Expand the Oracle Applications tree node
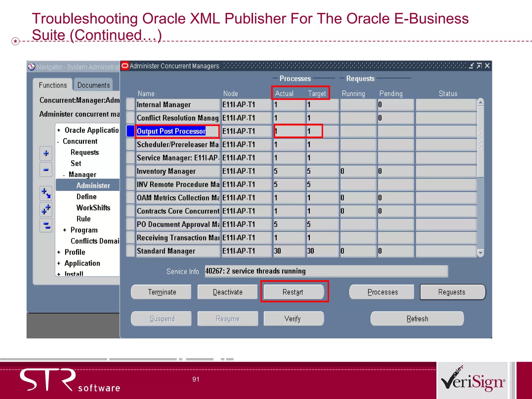 point(59,130)
